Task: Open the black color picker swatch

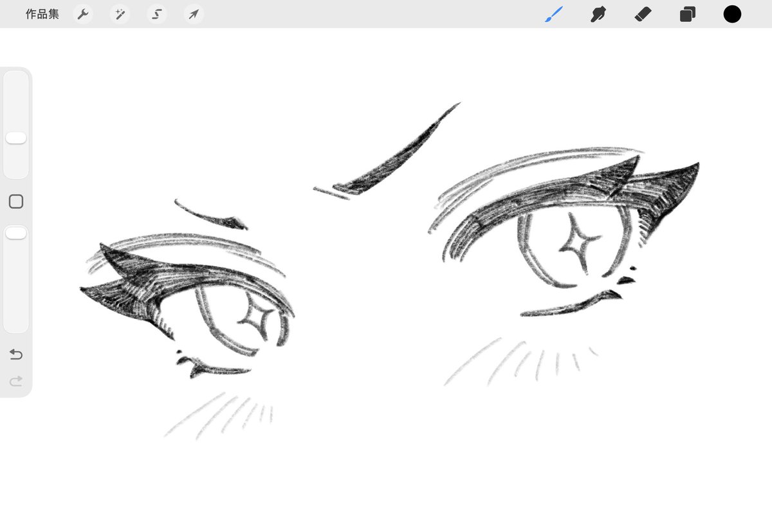Action: [x=732, y=14]
